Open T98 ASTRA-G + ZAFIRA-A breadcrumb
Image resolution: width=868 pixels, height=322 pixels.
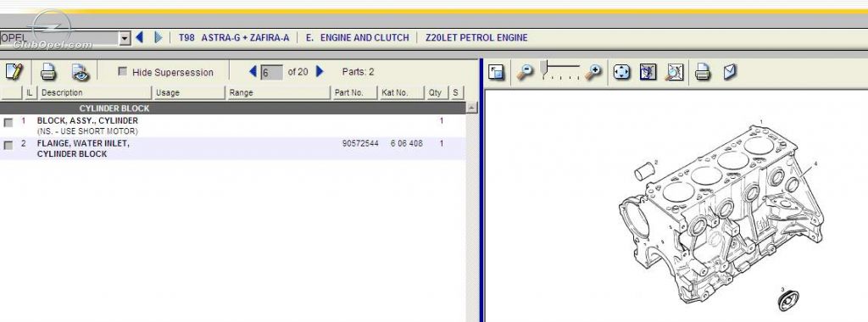(x=234, y=37)
